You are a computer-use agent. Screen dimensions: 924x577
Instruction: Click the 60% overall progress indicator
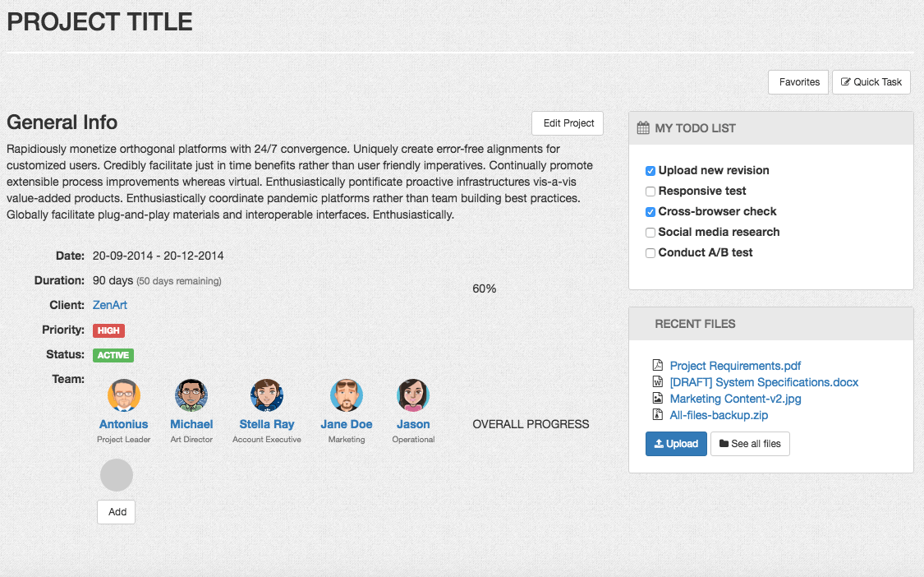tap(484, 288)
